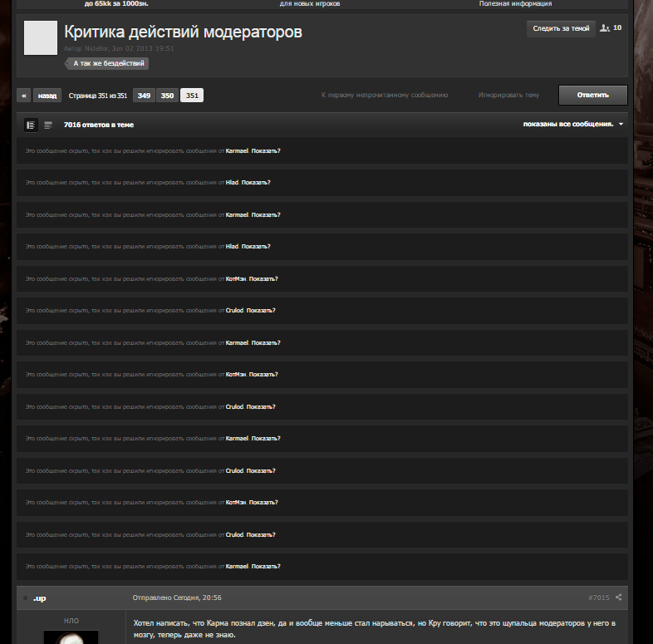
Task: Click Игнорировать тему link
Action: pyautogui.click(x=508, y=95)
